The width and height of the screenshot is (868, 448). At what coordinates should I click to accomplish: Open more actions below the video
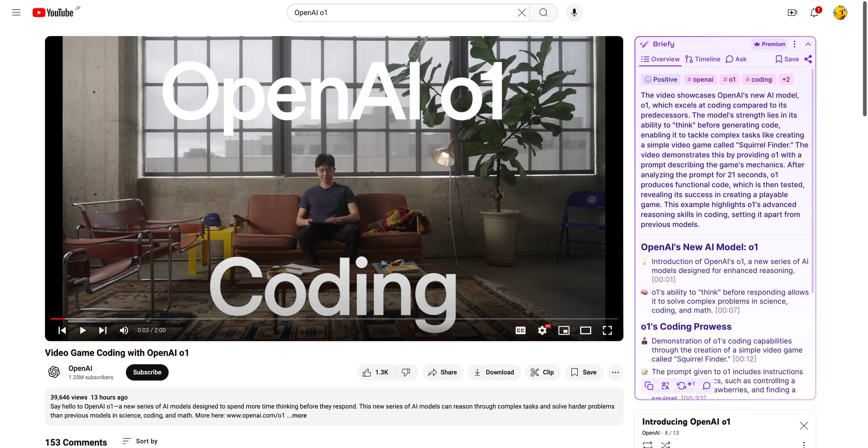[615, 372]
